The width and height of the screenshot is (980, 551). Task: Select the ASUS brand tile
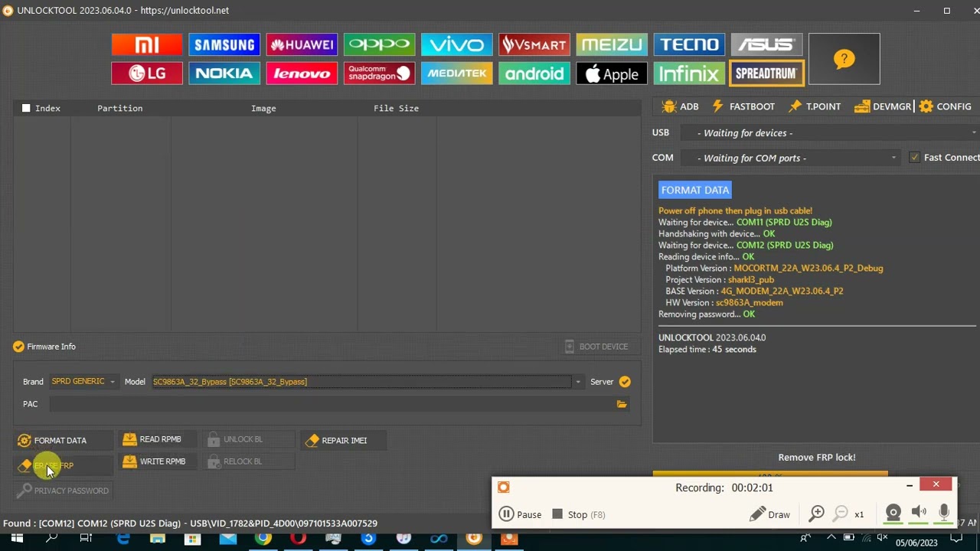[x=766, y=44]
